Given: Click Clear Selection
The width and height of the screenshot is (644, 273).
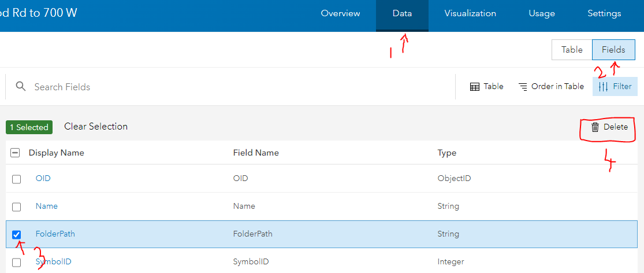Looking at the screenshot, I should 96,127.
